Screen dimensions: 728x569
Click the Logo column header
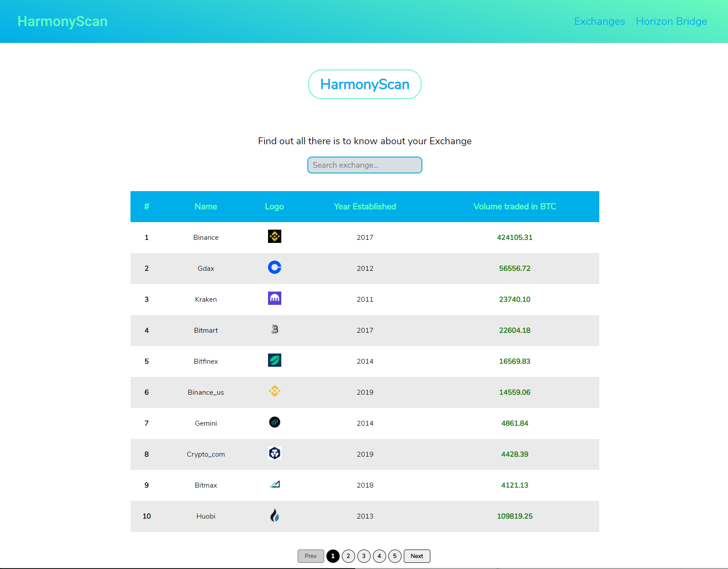(274, 207)
